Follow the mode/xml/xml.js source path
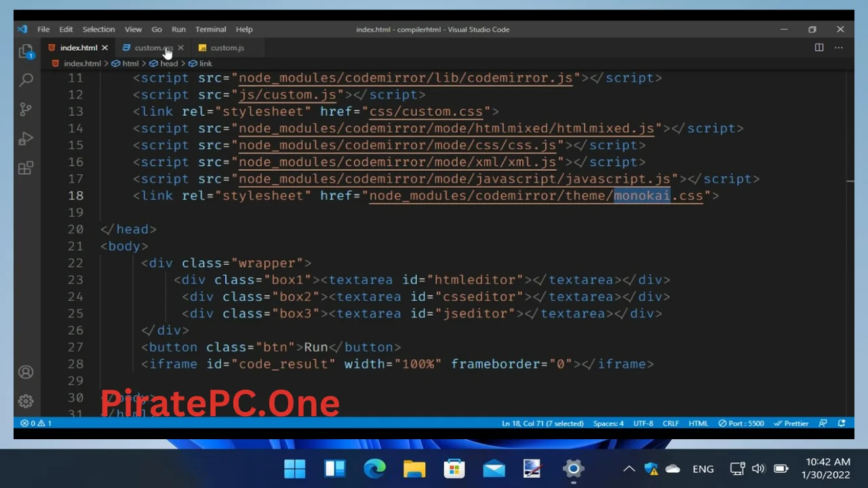The height and width of the screenshot is (488, 868). 397,162
